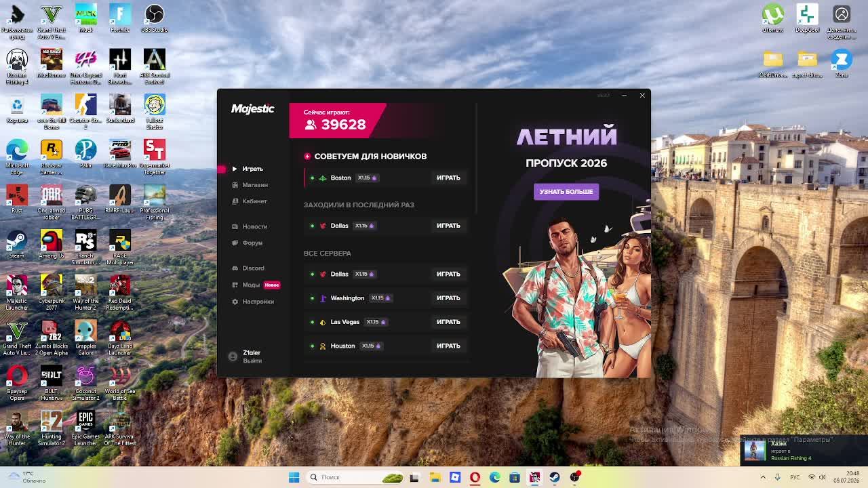Click the Boston server name text
Image resolution: width=868 pixels, height=488 pixels.
[x=340, y=178]
